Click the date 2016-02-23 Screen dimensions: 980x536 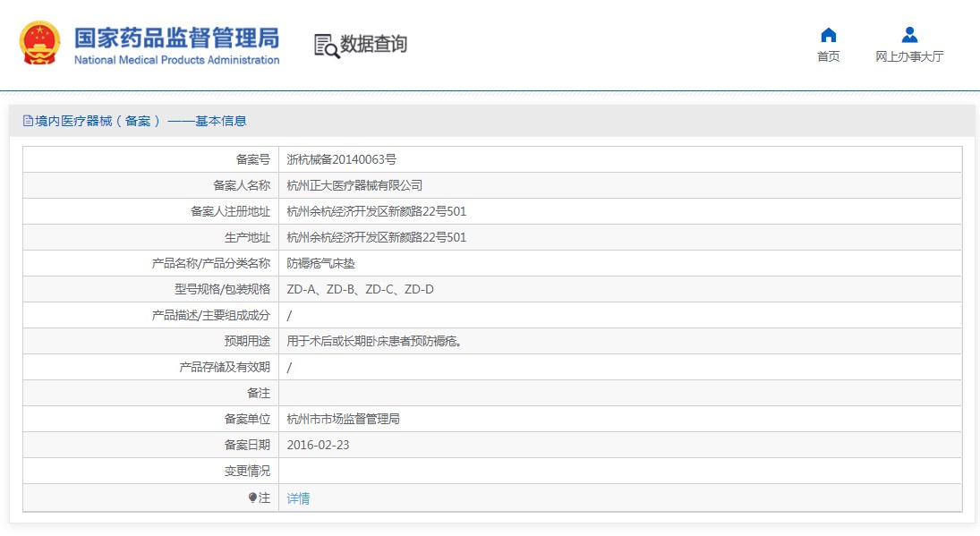coord(318,446)
